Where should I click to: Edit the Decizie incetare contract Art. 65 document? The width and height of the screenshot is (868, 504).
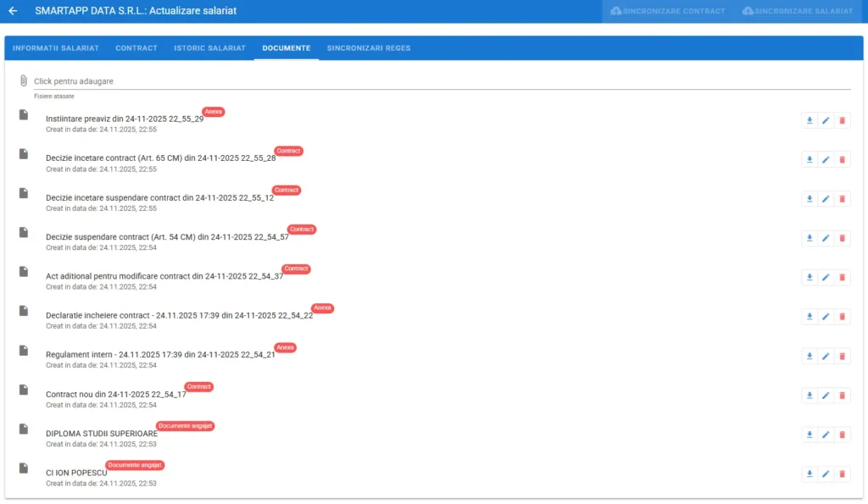[826, 159]
